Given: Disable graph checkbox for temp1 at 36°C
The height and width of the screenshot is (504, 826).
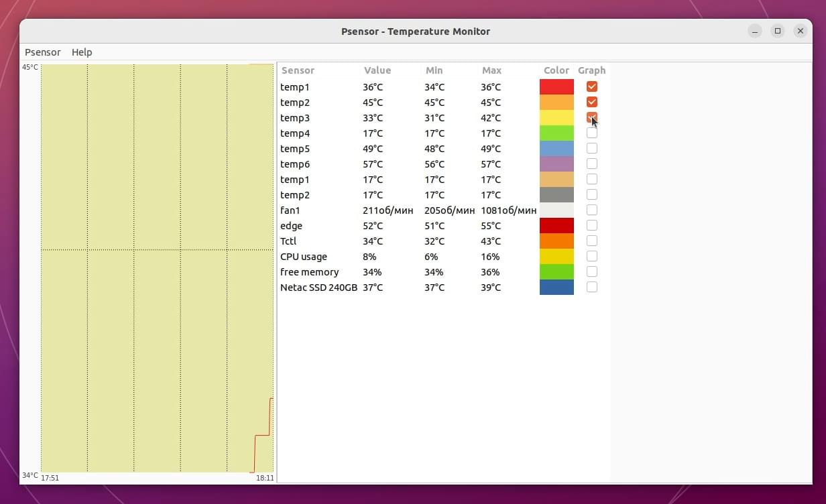Looking at the screenshot, I should [x=592, y=86].
